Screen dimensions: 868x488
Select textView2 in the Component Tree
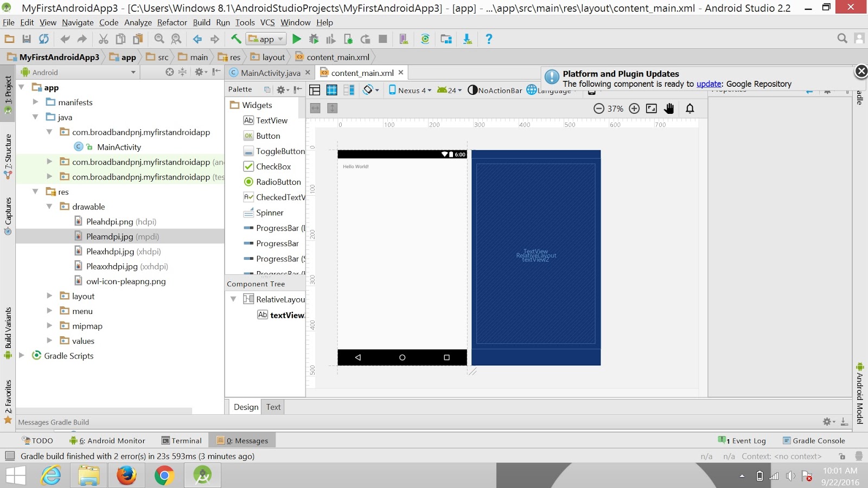(287, 315)
